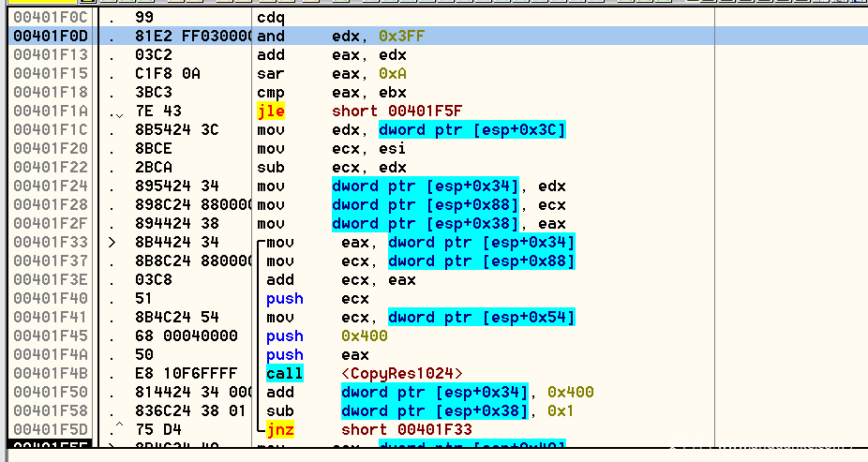This screenshot has height=462, width=868.
Task: Click operand dword ptr [esp+0x3C]
Action: coord(472,130)
